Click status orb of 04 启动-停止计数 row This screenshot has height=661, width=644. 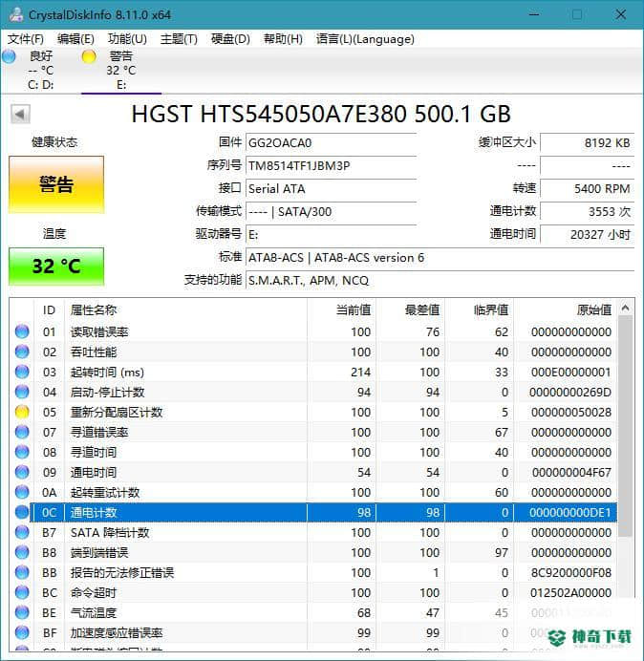tap(22, 392)
